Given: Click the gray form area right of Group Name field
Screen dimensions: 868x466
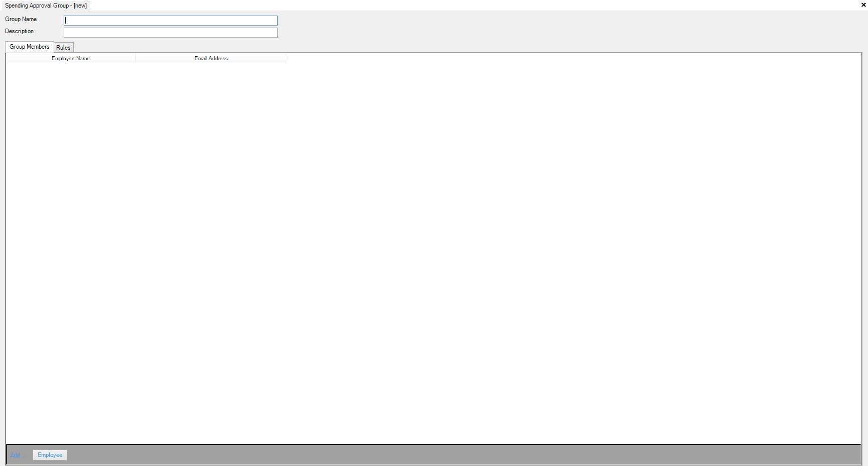Looking at the screenshot, I should [552, 21].
